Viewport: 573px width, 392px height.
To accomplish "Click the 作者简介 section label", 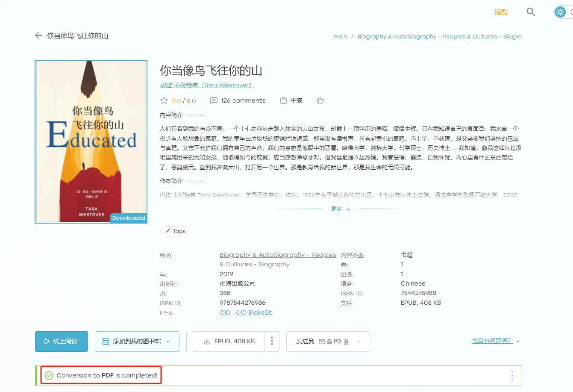I will coord(171,181).
